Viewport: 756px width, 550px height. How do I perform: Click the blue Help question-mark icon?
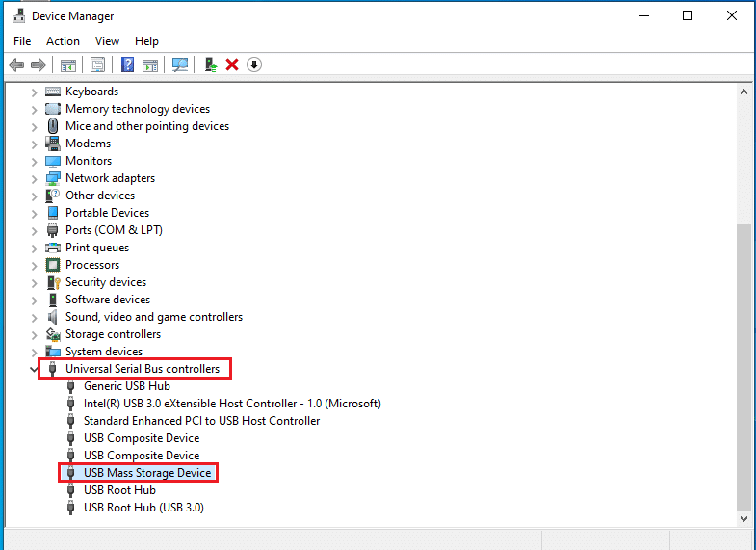click(x=127, y=65)
